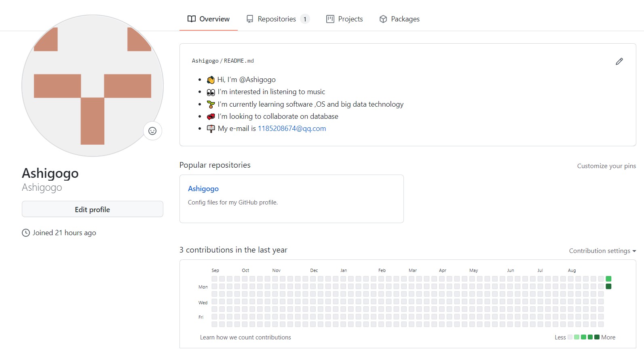Viewport: 644px width, 356px height.
Task: Click Customize your pins
Action: 606,166
